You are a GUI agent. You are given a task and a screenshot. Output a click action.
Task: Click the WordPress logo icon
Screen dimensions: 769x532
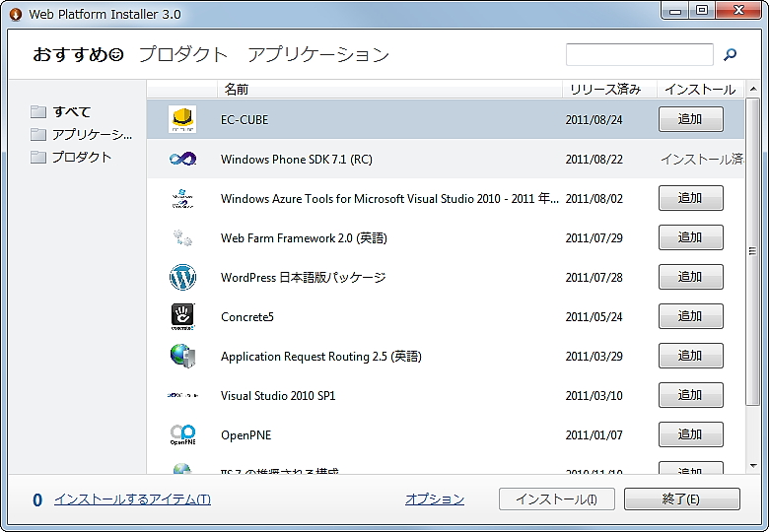click(x=183, y=277)
